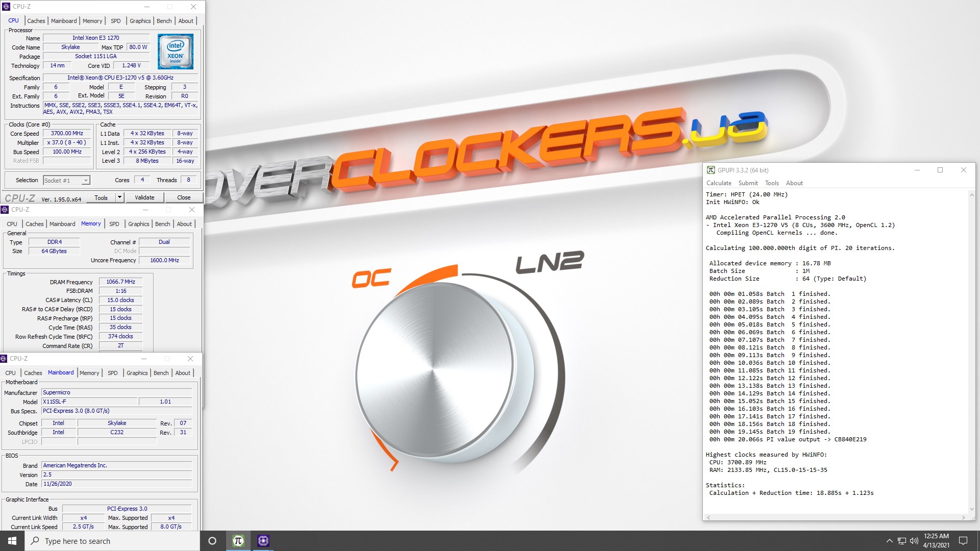The height and width of the screenshot is (551, 980).
Task: Click the Memory window's CPU-Z title icon
Action: tap(5, 210)
